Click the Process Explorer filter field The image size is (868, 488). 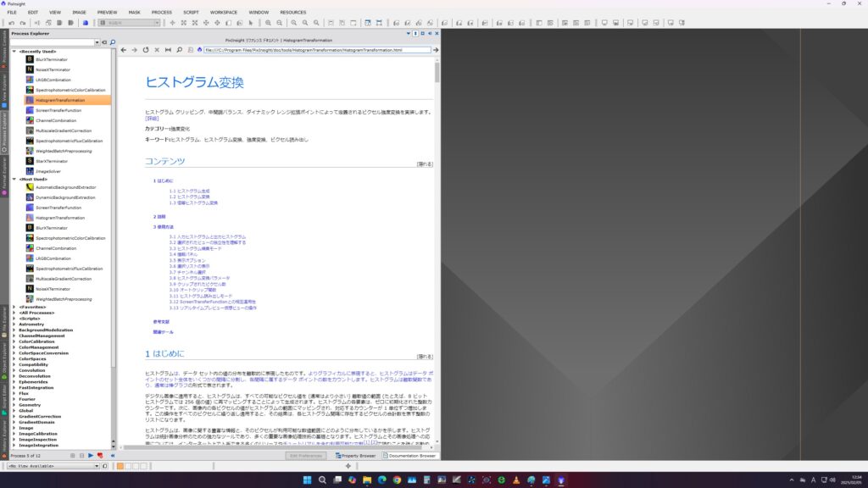pyautogui.click(x=53, y=42)
